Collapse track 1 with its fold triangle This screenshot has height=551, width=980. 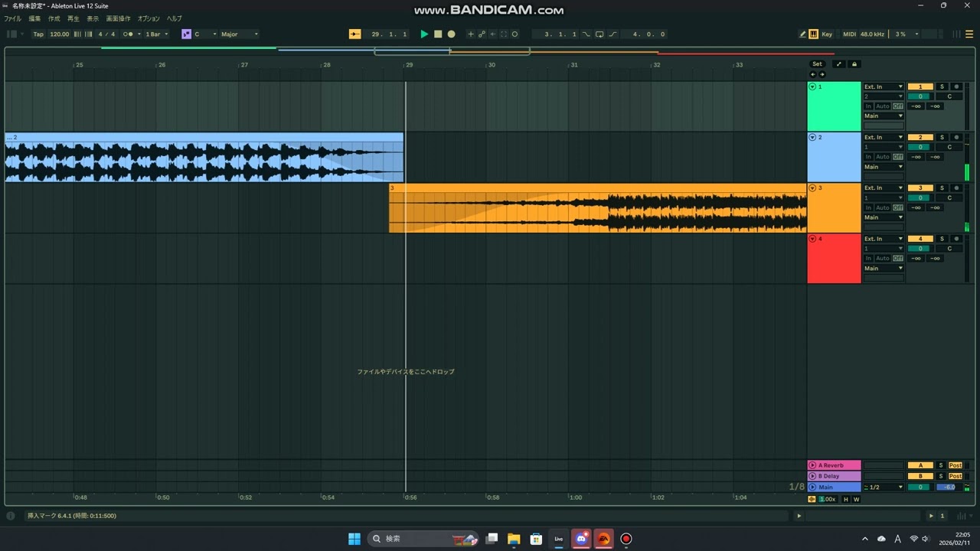point(812,86)
